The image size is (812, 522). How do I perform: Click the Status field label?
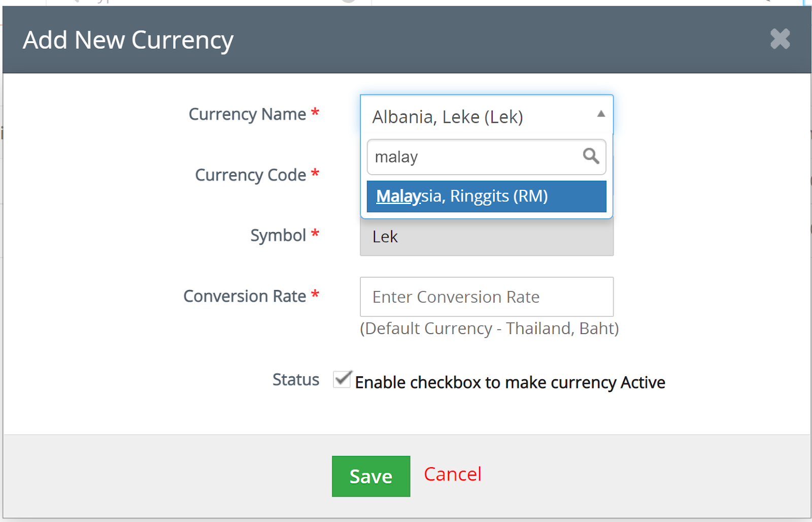[x=295, y=380]
